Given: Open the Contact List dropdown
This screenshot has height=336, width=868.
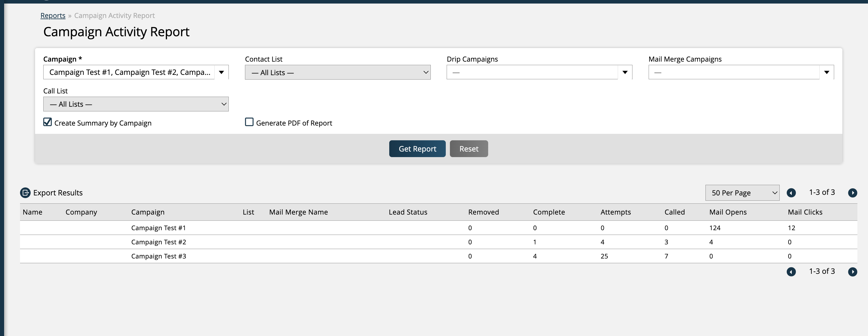Looking at the screenshot, I should point(337,73).
